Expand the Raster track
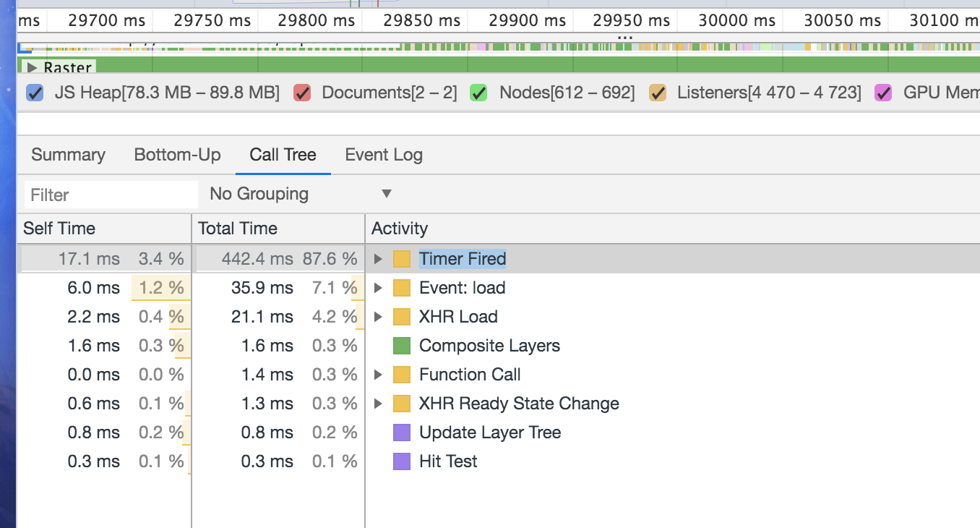Screen dimensions: 980x528 pos(32,67)
